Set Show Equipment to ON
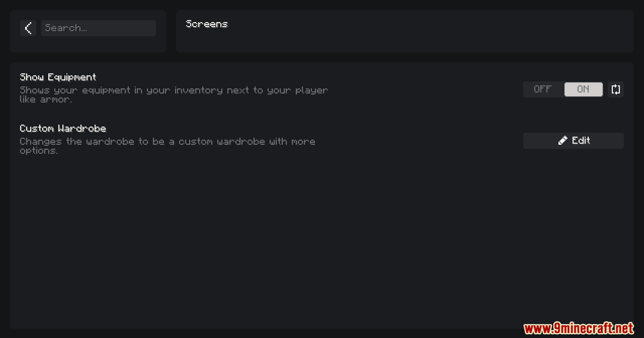The width and height of the screenshot is (644, 338). tap(583, 89)
